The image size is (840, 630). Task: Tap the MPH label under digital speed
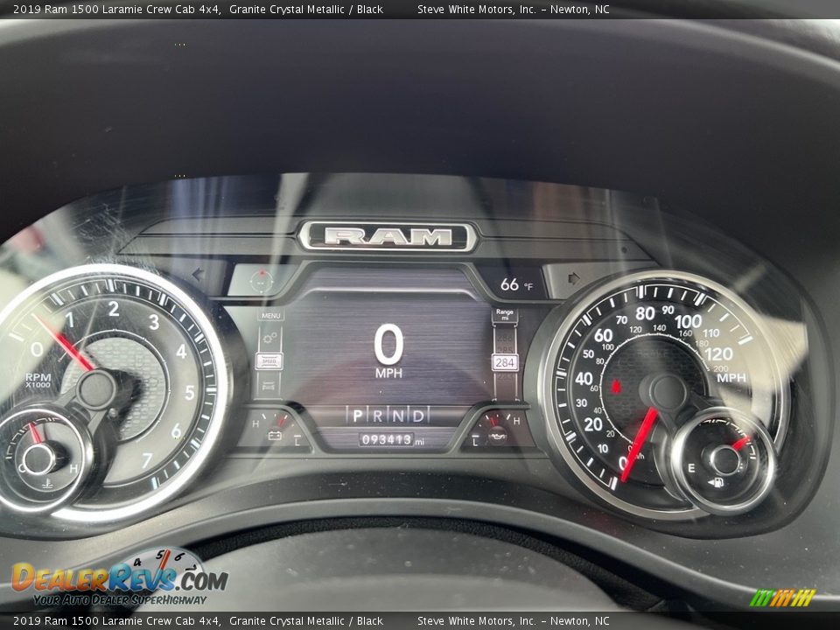(x=388, y=373)
